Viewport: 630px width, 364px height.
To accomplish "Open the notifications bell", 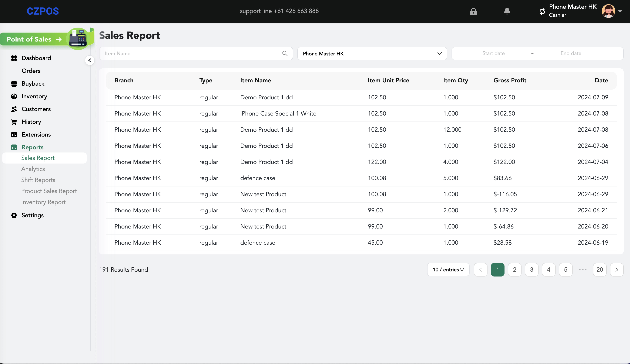I will 507,11.
